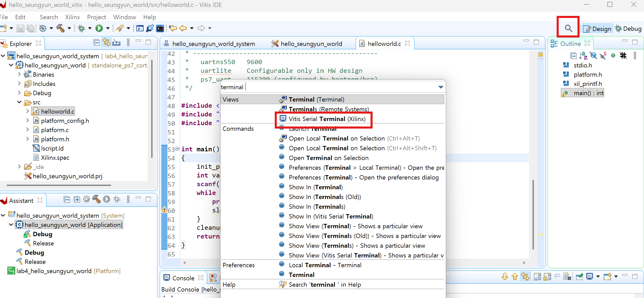Toggle fold marker on line 53
644x298 pixels.
[177, 149]
